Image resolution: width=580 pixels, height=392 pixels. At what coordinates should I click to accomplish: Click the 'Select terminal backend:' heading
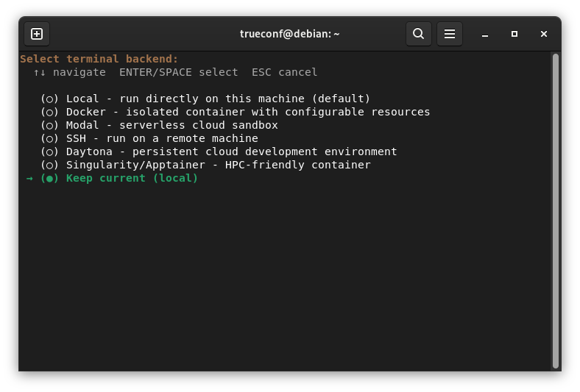(x=99, y=59)
